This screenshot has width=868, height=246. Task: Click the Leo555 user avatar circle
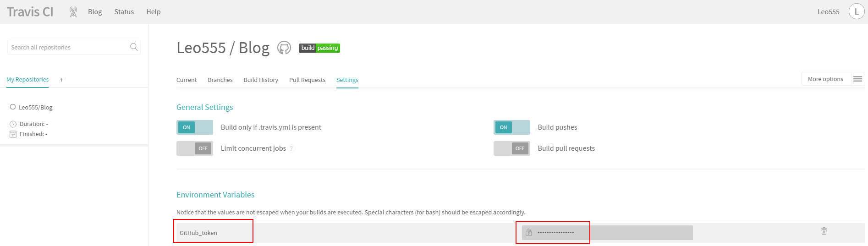(x=857, y=11)
